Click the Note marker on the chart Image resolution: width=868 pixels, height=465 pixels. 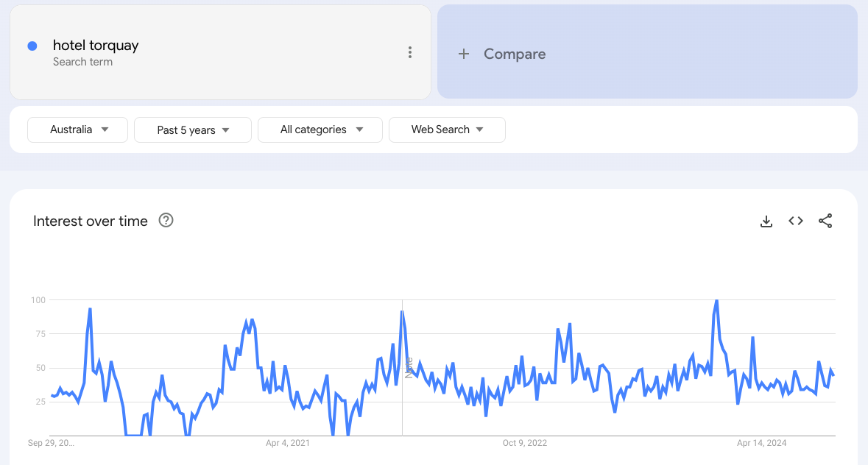tap(408, 366)
